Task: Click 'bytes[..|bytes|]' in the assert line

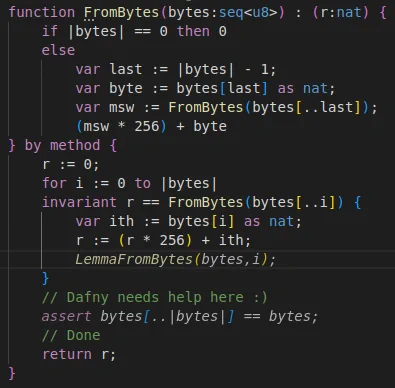Action: pos(167,316)
